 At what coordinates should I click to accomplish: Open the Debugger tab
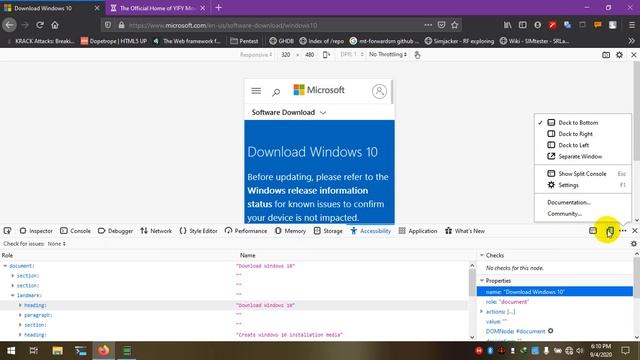116,231
